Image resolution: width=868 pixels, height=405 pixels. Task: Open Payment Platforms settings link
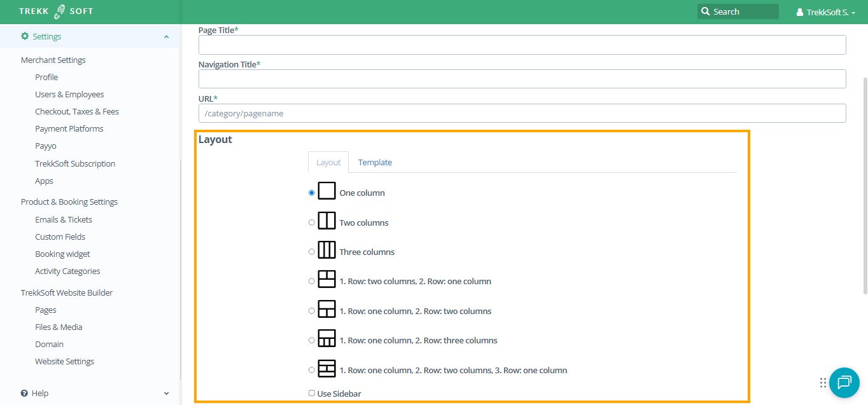pos(69,129)
